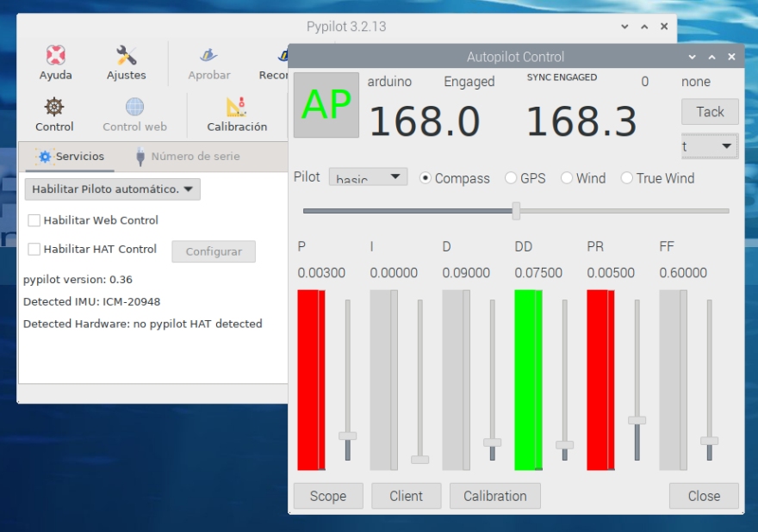Enable the Habilitar HAT Control checkbox
The image size is (758, 532).
pos(34,250)
